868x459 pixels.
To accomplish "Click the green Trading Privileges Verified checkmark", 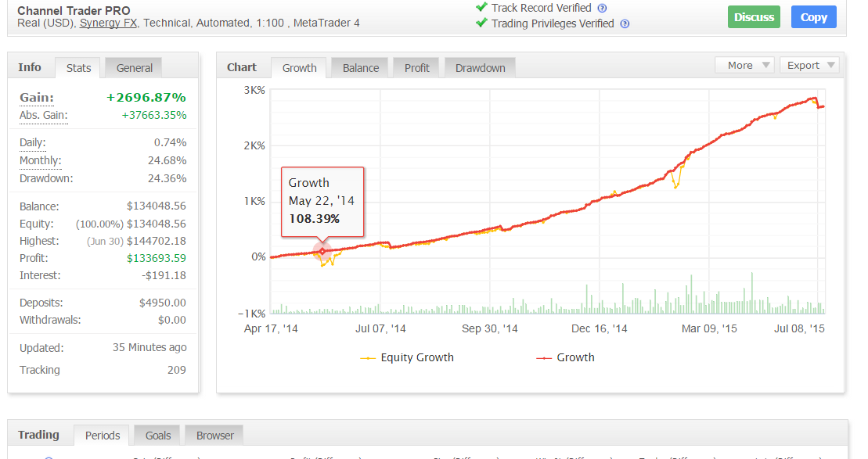I will (481, 23).
